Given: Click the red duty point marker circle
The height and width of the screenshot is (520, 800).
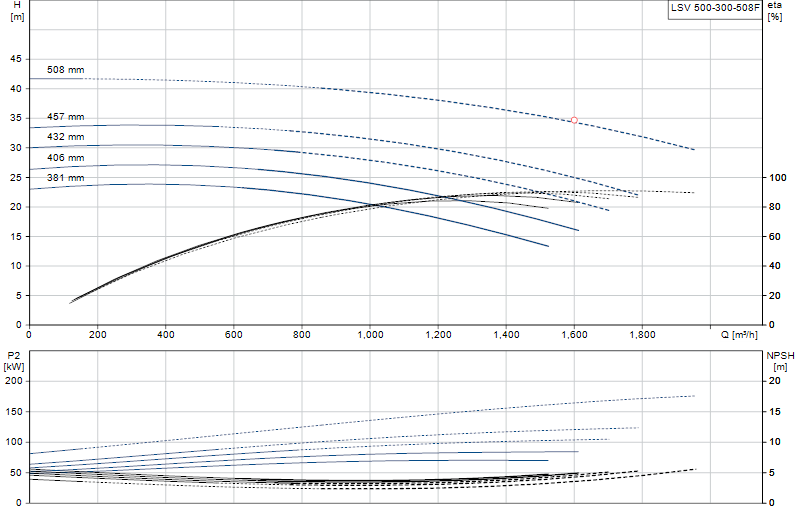Looking at the screenshot, I should 574,120.
